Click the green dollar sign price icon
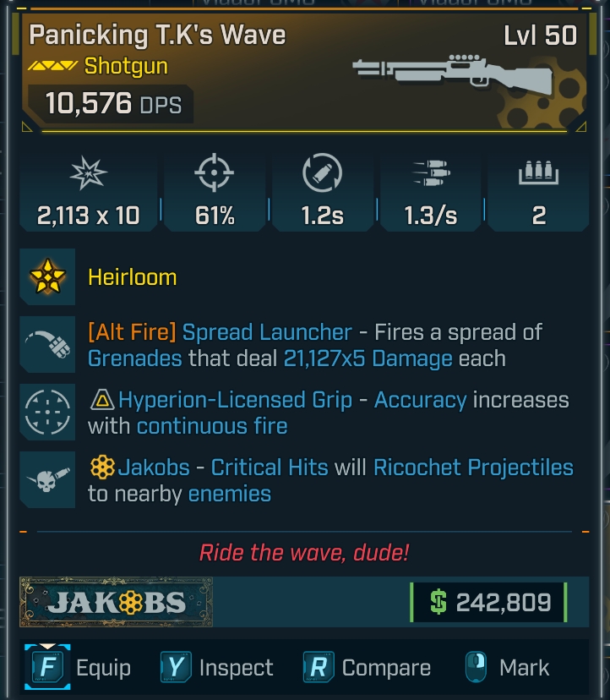Image resolution: width=610 pixels, height=700 pixels. tap(438, 602)
